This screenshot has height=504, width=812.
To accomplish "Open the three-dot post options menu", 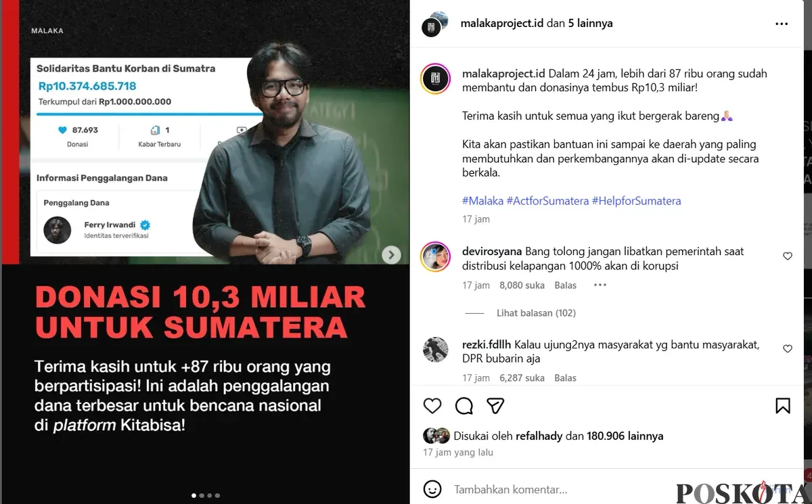I will point(782,24).
